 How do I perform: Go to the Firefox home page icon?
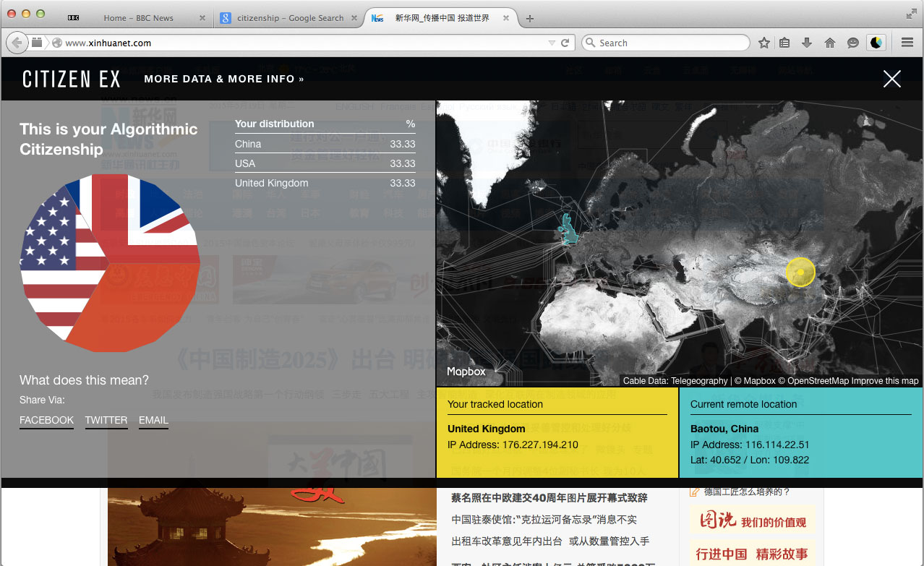pos(830,43)
